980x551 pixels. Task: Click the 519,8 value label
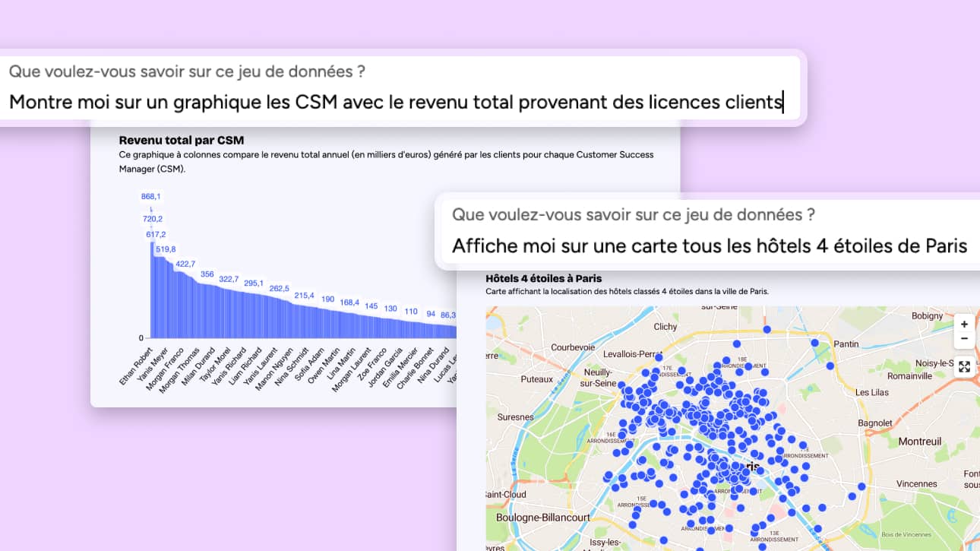point(166,249)
